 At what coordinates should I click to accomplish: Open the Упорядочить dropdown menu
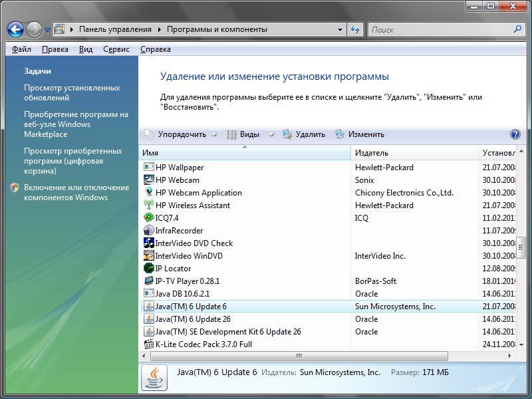(181, 134)
